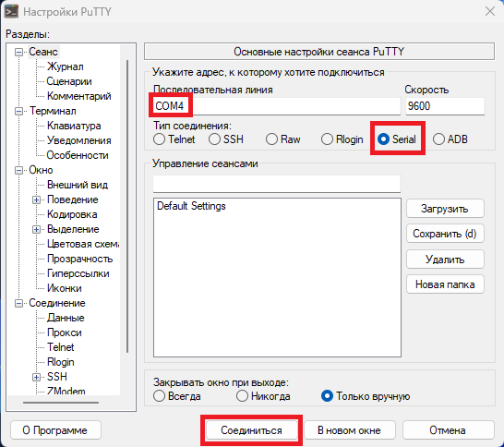This screenshot has width=504, height=447.
Task: Open the Гиперссылки settings
Action: 78,273
